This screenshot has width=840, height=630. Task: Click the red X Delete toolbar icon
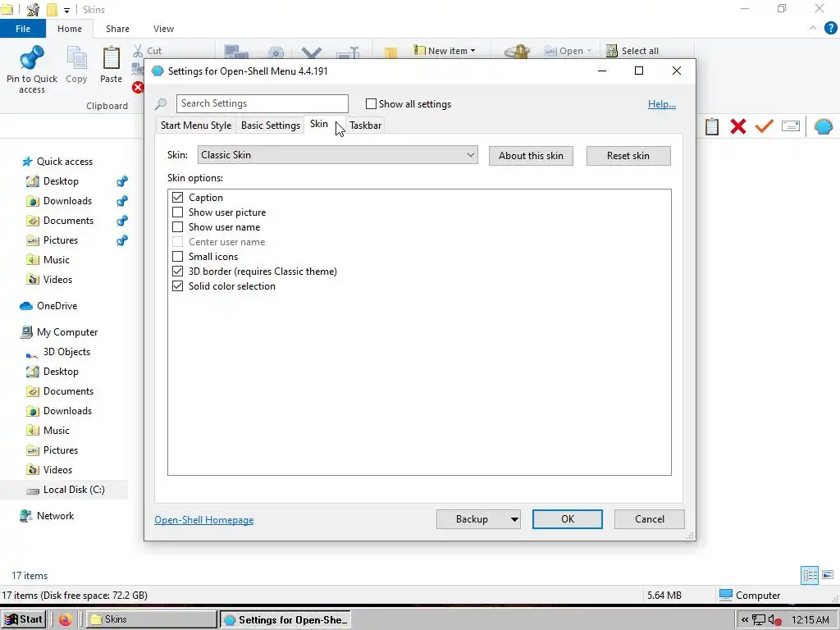click(738, 126)
